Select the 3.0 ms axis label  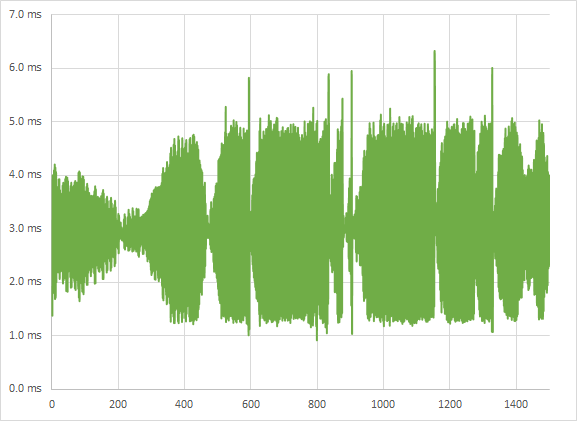[25, 228]
